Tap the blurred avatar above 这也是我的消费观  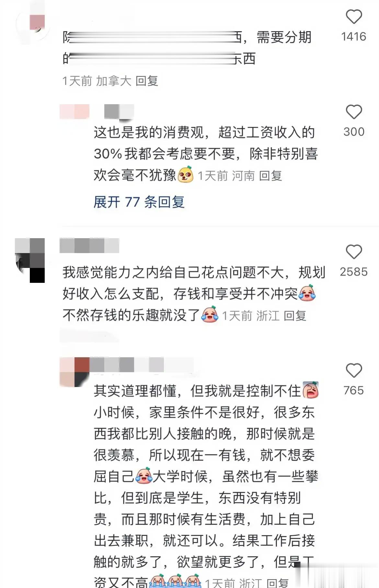75,112
